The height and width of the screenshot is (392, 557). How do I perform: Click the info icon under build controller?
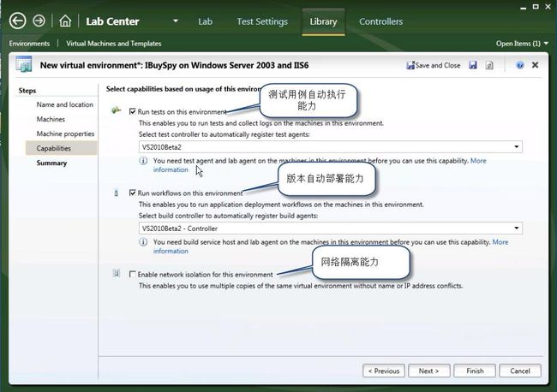click(x=143, y=242)
